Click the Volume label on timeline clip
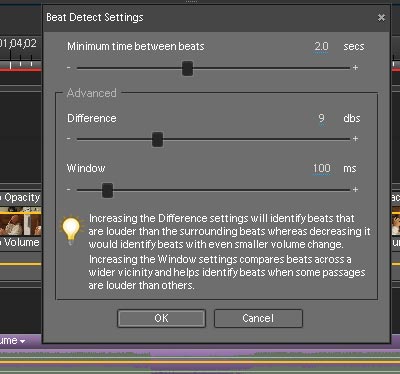Image resolution: width=400 pixels, height=374 pixels. (22, 242)
